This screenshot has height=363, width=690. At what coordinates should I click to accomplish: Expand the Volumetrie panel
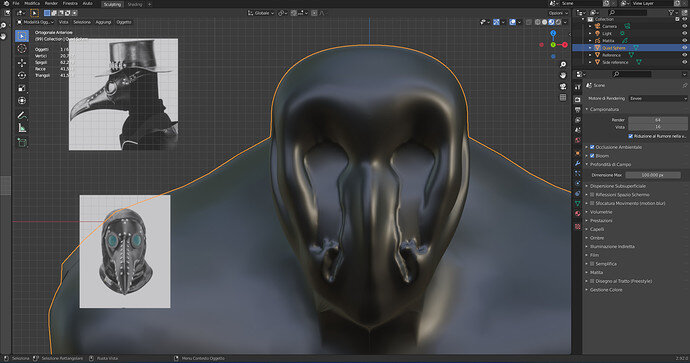[601, 212]
